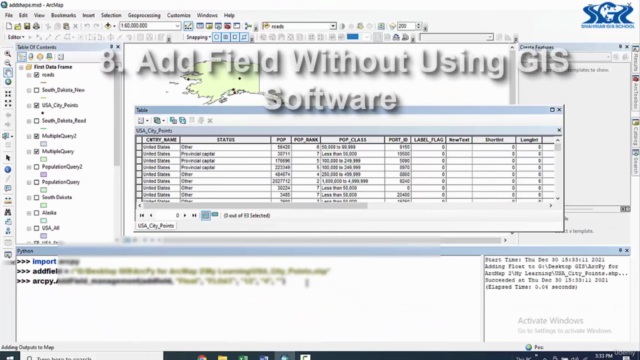Click Switch Selection icon in Table toolbar
This screenshot has width=640, height=360.
point(182,120)
